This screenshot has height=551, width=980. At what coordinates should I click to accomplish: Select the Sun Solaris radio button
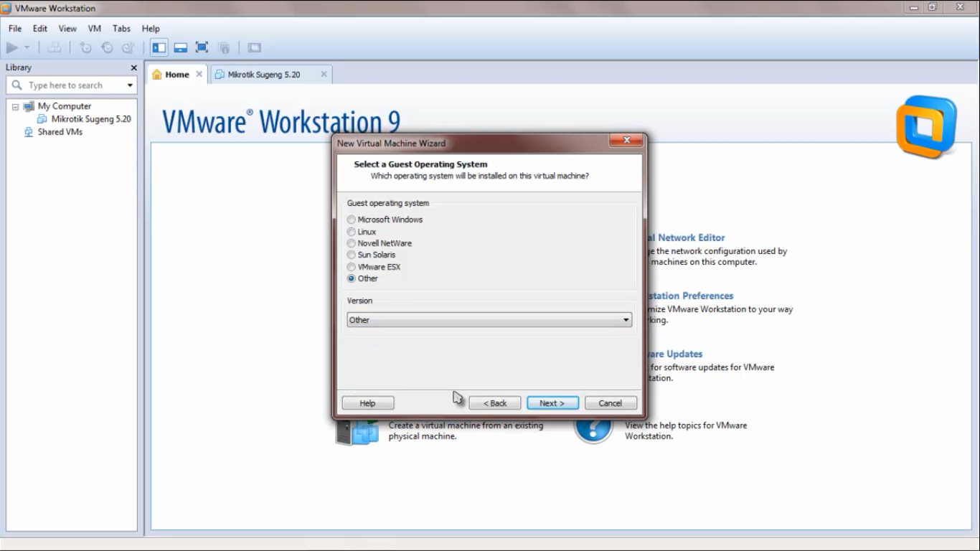click(x=352, y=255)
